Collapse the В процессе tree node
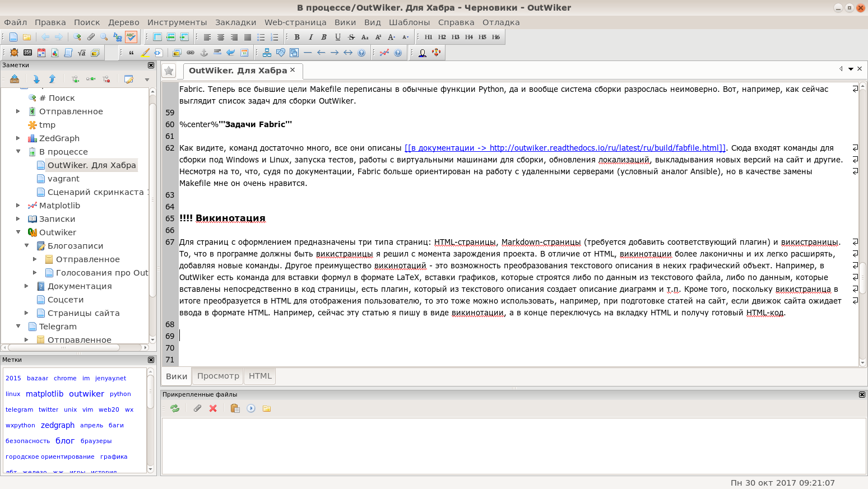Screen dimensions: 868x489 pos(18,152)
